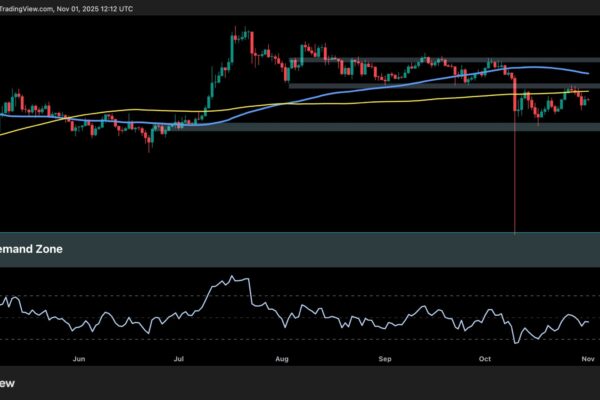
Task: Click the topmost grey resistance zone rectangle
Action: 440,60
